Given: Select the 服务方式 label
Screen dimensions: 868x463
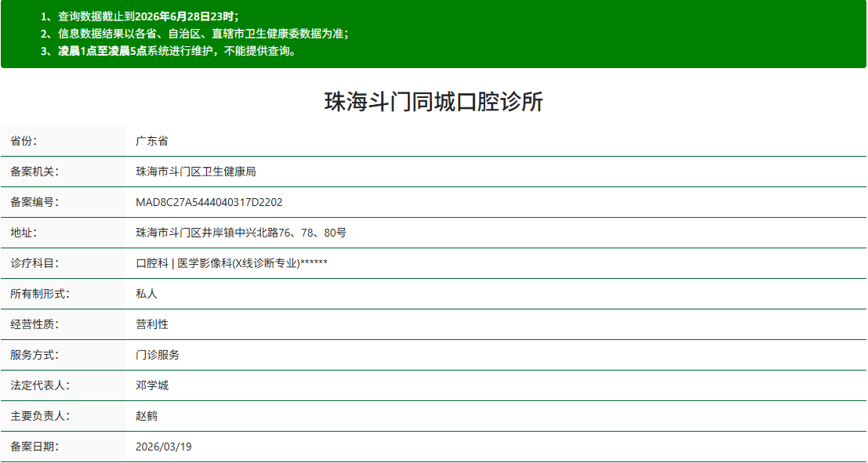Looking at the screenshot, I should (x=35, y=355).
